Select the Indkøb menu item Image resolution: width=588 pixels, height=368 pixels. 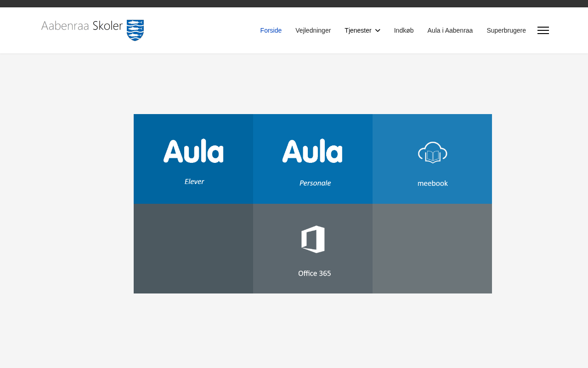coord(404,30)
